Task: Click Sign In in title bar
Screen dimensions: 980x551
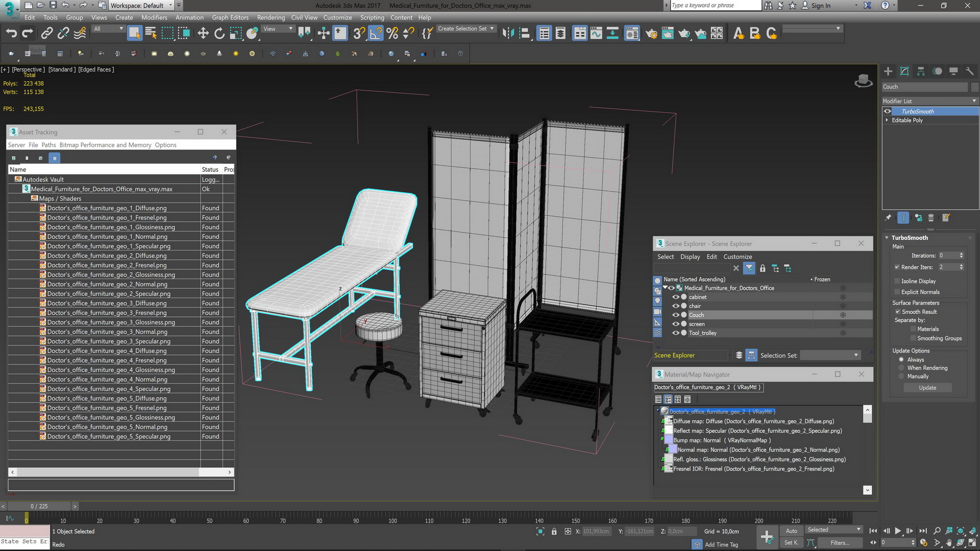Action: 821,6
